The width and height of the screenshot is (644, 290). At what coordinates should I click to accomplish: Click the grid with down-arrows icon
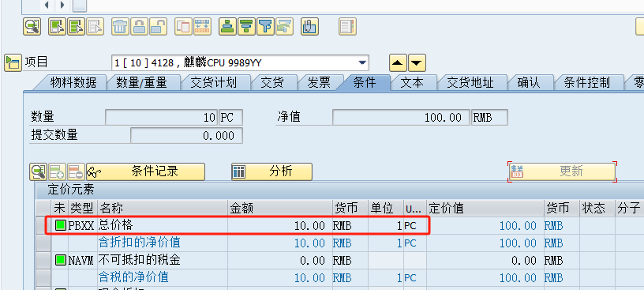click(203, 27)
